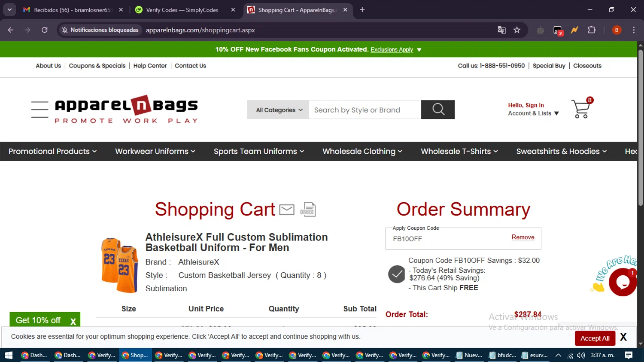
Task: Bookmark this page with the star icon
Action: 517,30
